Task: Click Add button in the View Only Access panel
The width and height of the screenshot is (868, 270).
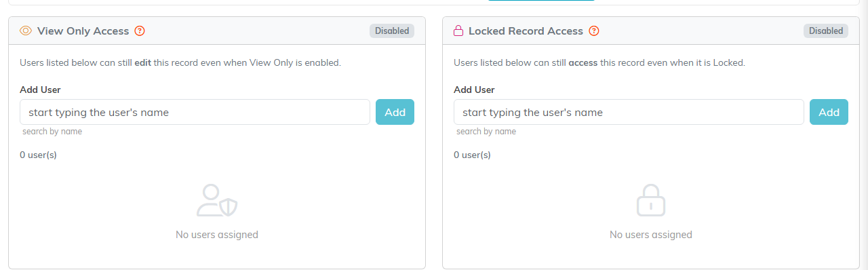Action: click(x=395, y=112)
